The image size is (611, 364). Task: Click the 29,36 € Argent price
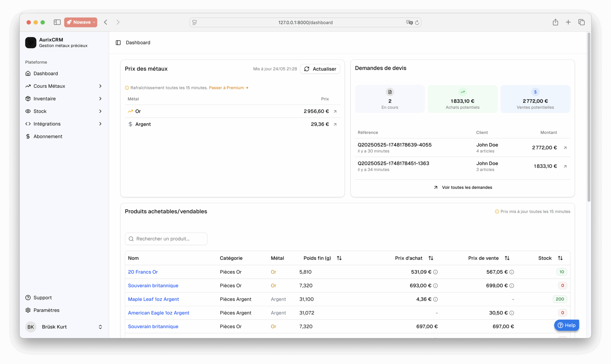[x=320, y=124]
